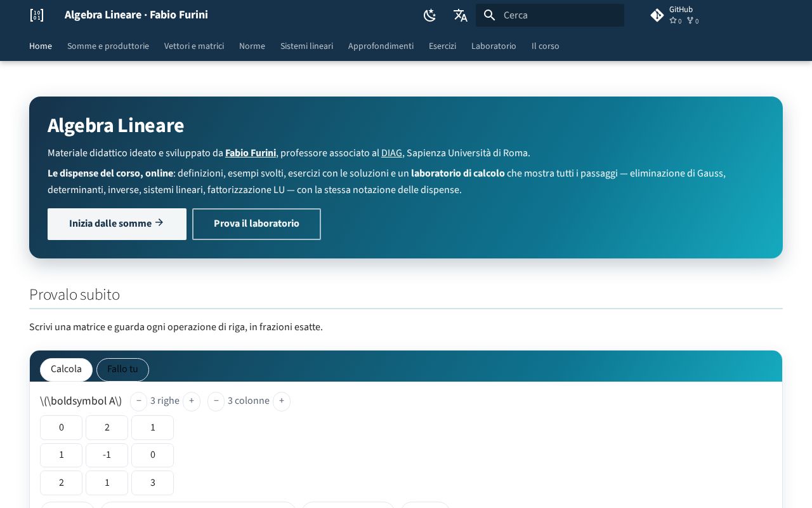The height and width of the screenshot is (508, 812).
Task: Click Inizia dalle somme button
Action: pos(117,224)
